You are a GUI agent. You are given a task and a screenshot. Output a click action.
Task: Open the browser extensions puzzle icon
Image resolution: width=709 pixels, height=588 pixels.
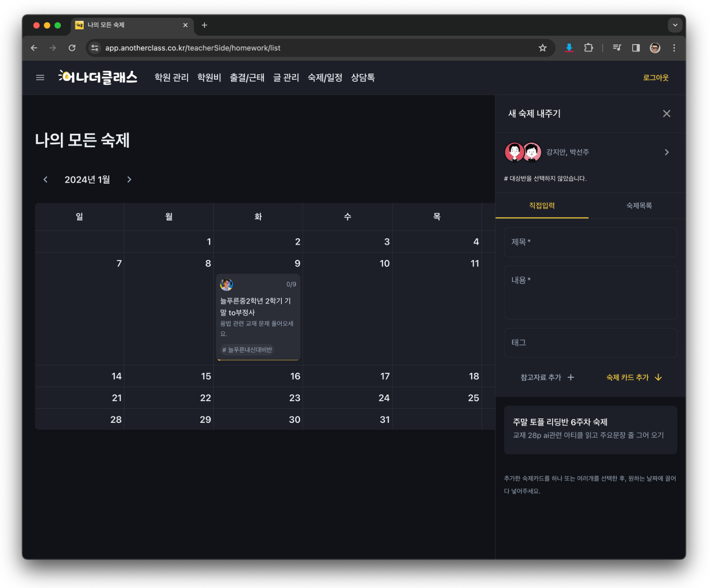click(588, 48)
